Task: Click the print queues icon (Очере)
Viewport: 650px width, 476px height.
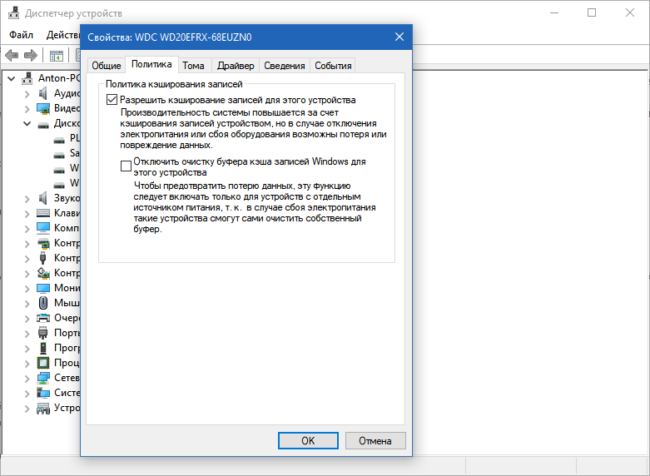Action: click(x=43, y=318)
